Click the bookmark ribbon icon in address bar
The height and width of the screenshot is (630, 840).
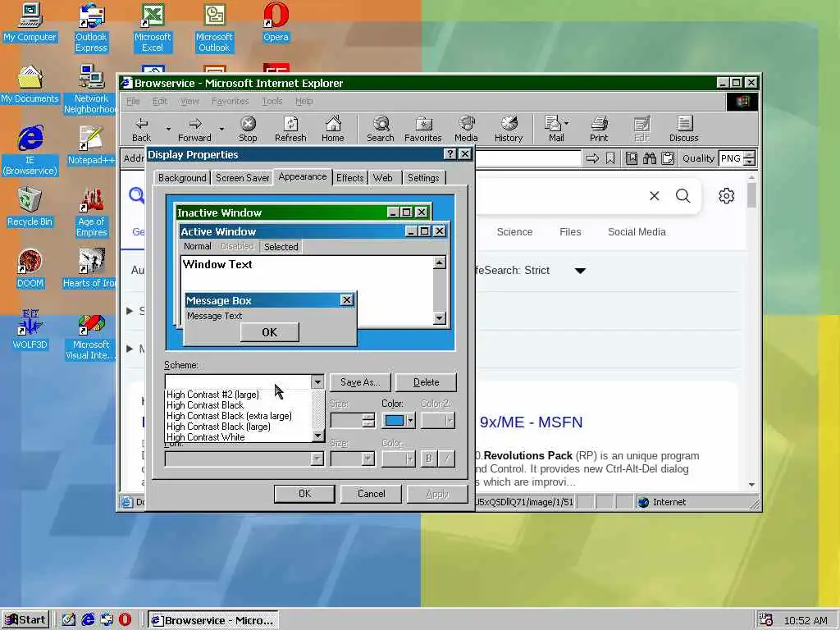click(610, 158)
